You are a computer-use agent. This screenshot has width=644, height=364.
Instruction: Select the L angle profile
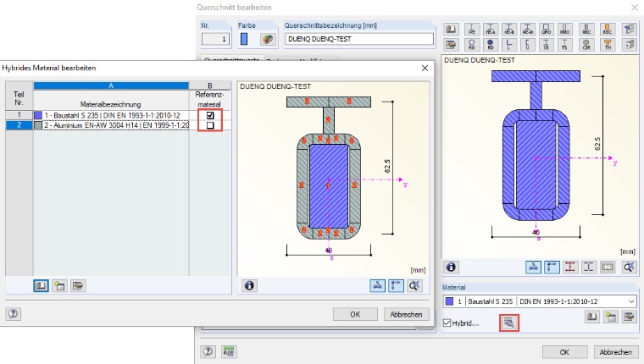[509, 44]
